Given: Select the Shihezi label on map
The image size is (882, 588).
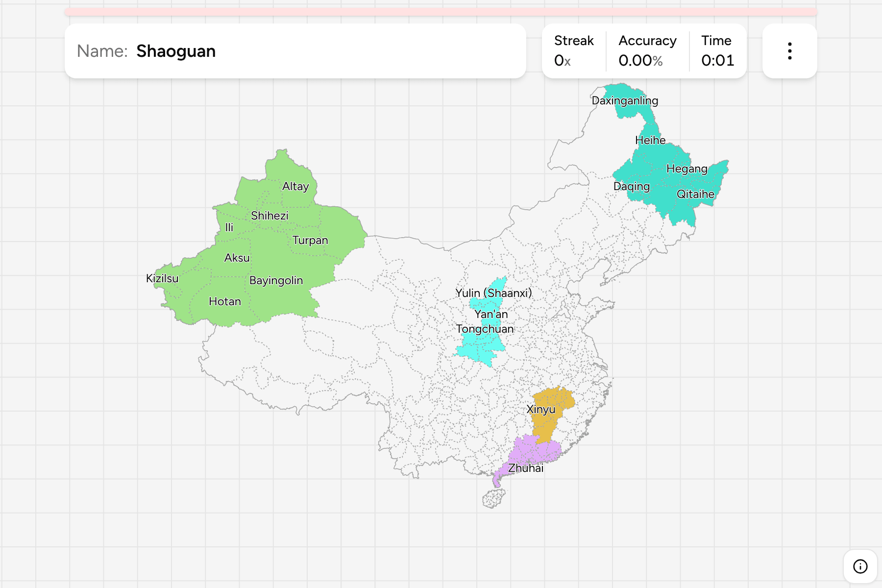Looking at the screenshot, I should (269, 216).
